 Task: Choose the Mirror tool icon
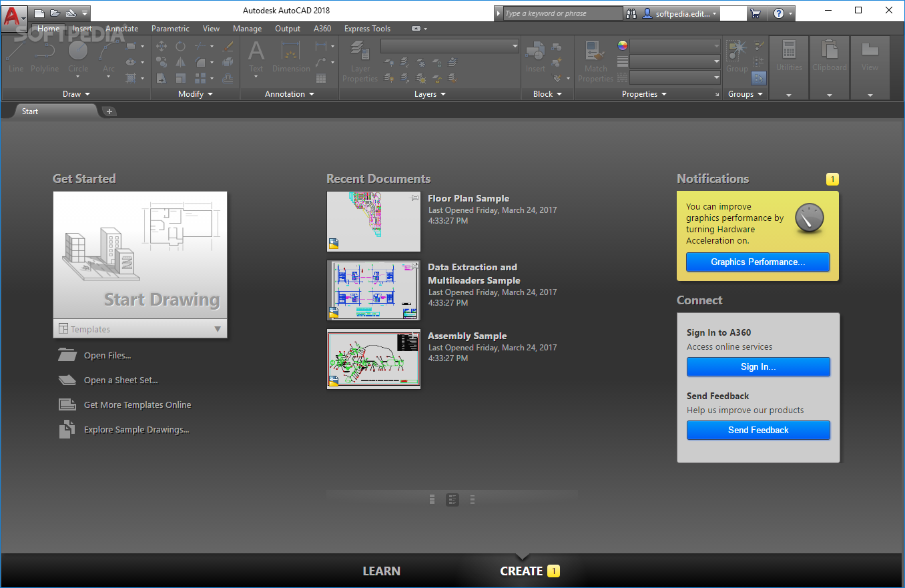[x=181, y=62]
